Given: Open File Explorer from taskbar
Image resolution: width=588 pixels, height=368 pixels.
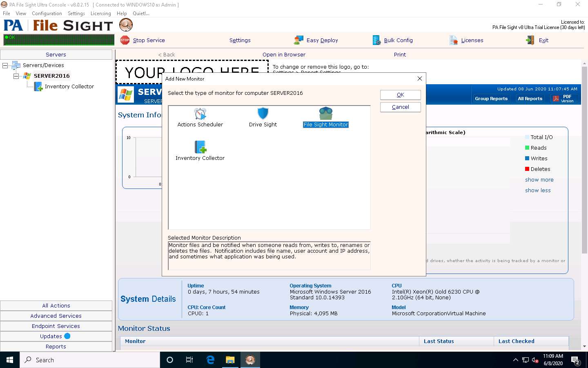Looking at the screenshot, I should coord(230,360).
